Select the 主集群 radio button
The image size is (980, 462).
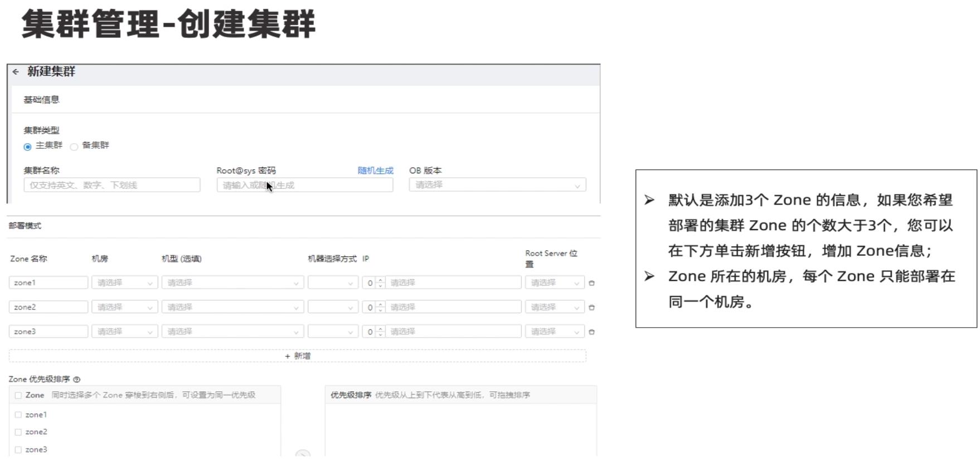click(27, 147)
